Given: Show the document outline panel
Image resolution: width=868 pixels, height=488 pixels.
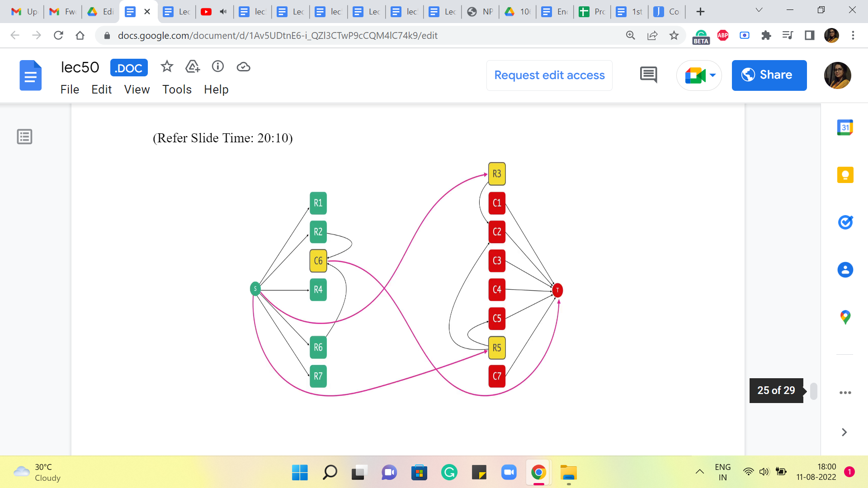Looking at the screenshot, I should 24,136.
